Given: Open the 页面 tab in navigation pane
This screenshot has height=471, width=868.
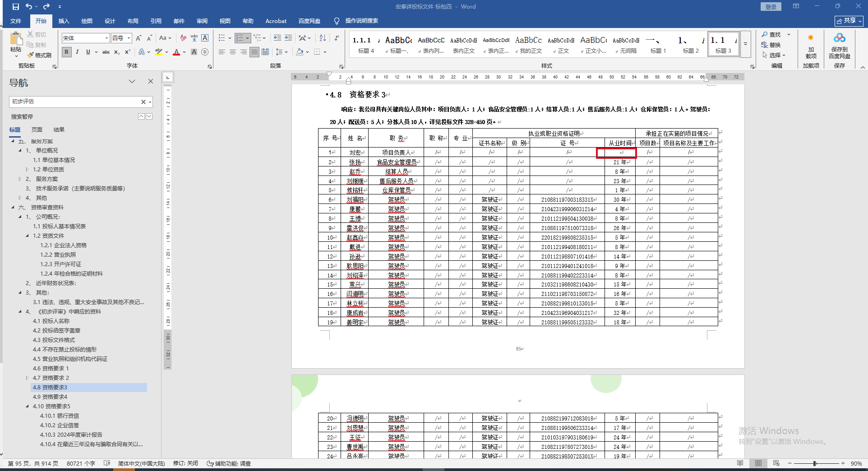Looking at the screenshot, I should pos(37,130).
